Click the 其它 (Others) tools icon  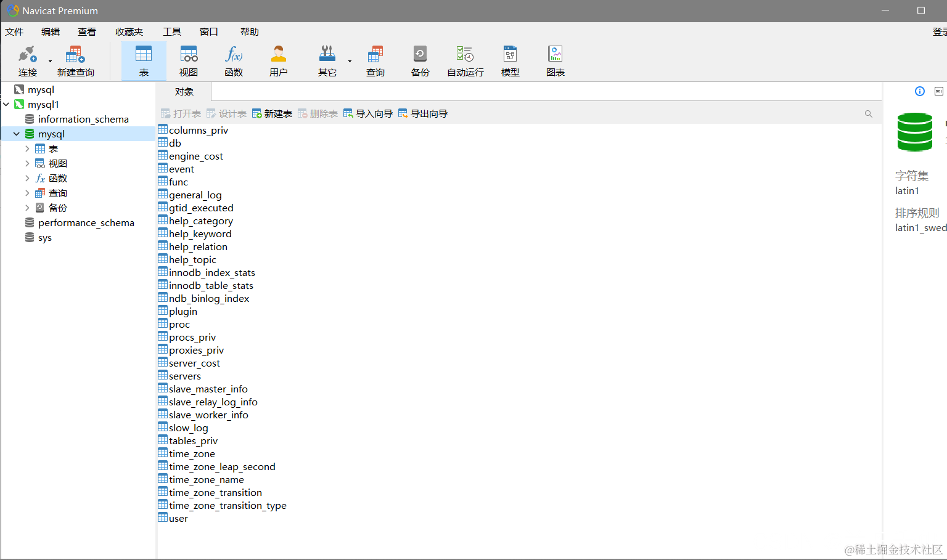(x=327, y=61)
